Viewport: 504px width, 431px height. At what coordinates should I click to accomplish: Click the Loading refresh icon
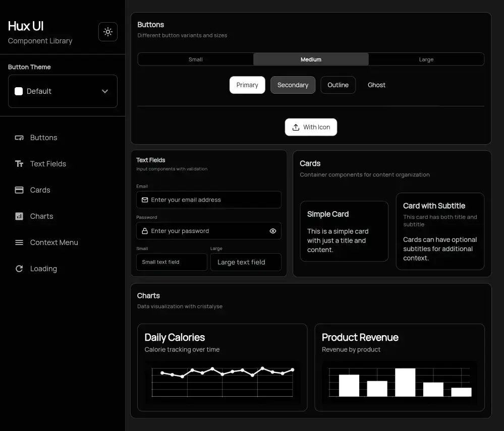click(x=19, y=269)
